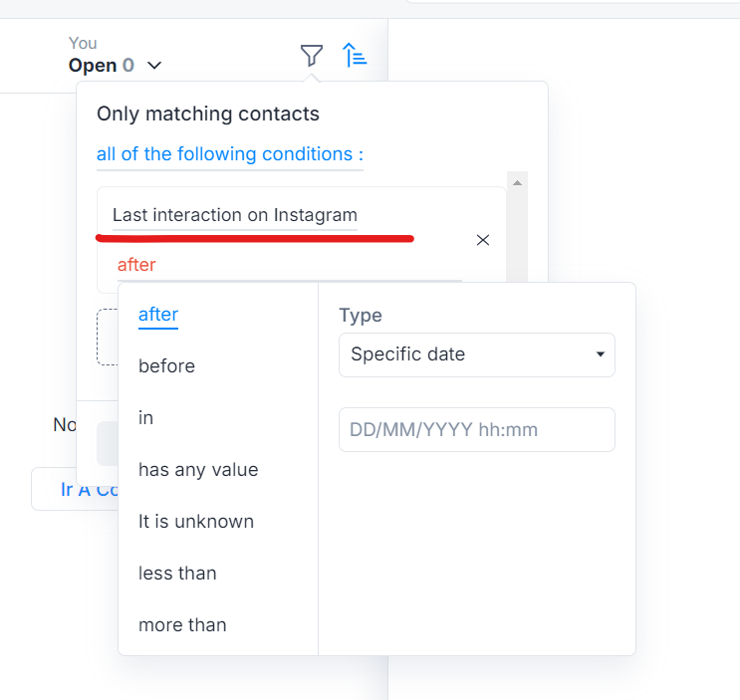740x700 pixels.
Task: Click the DD/MM/YYYY hh:mm date input
Action: (x=476, y=430)
